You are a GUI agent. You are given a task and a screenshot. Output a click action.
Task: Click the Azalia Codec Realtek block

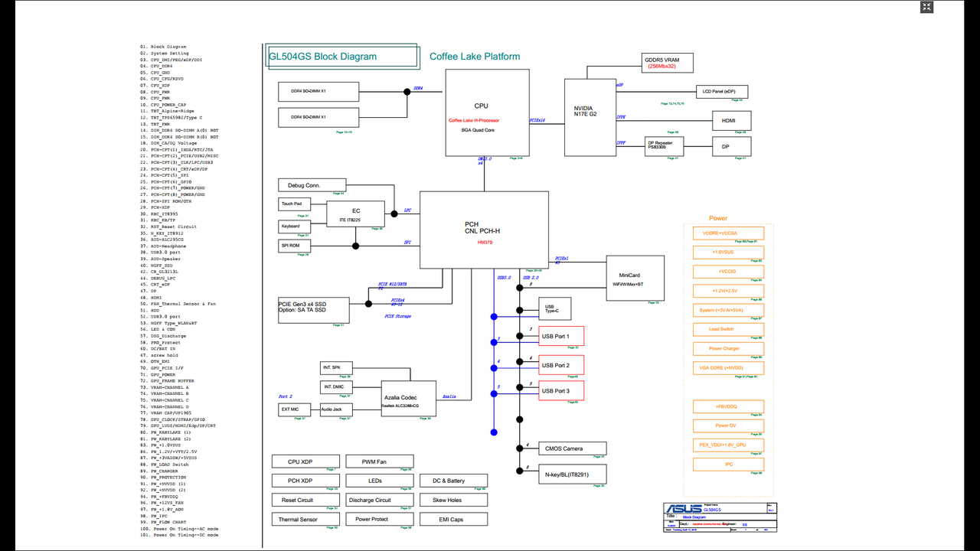tap(408, 399)
